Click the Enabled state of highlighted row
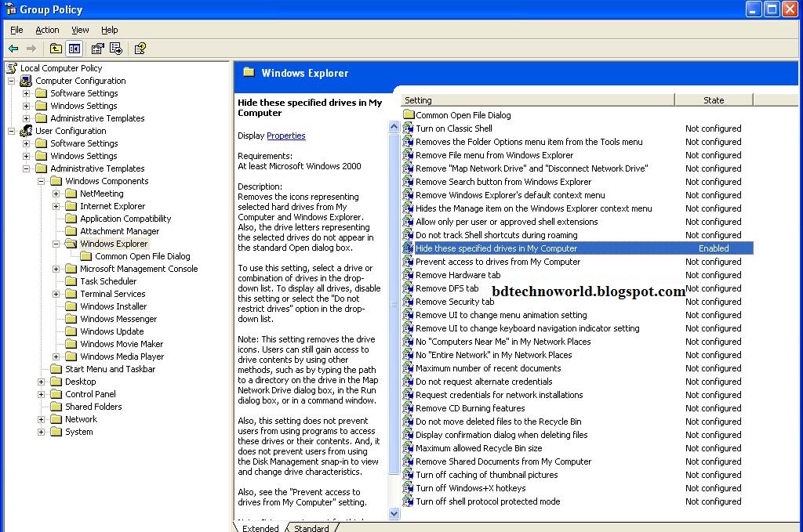 click(714, 248)
